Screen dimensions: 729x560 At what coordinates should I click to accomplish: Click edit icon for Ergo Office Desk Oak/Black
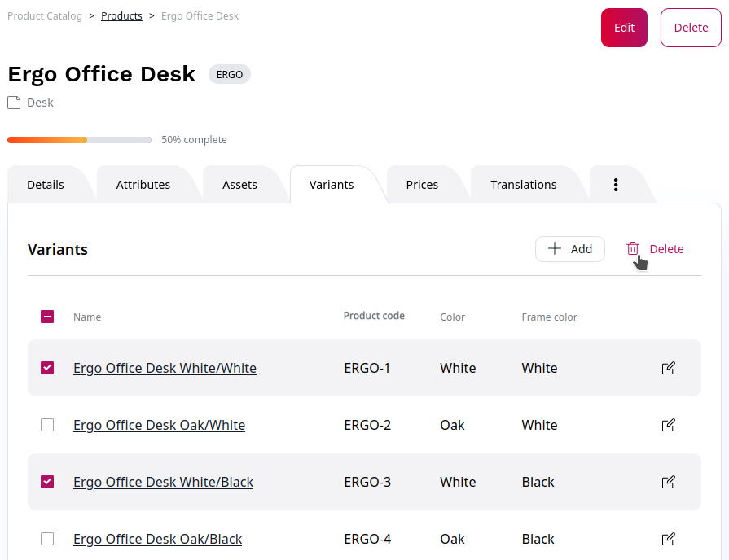point(668,539)
